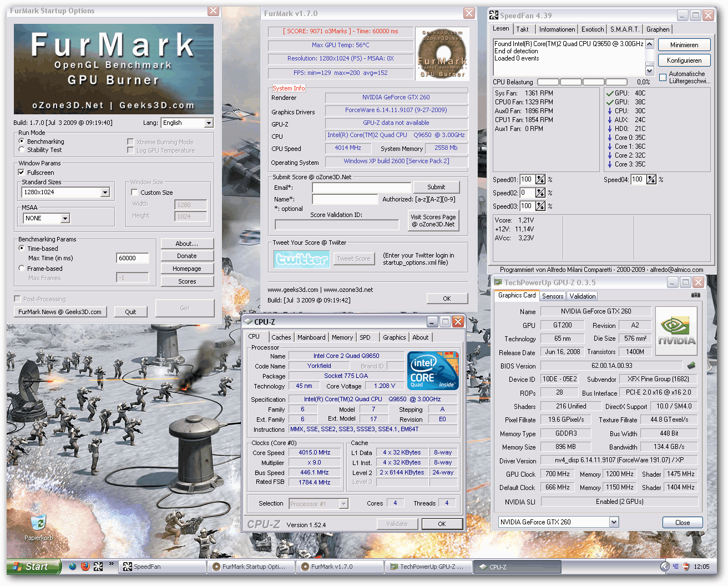This screenshot has width=728, height=586.
Task: Open the SPD tab in CPU-Z
Action: pos(365,337)
